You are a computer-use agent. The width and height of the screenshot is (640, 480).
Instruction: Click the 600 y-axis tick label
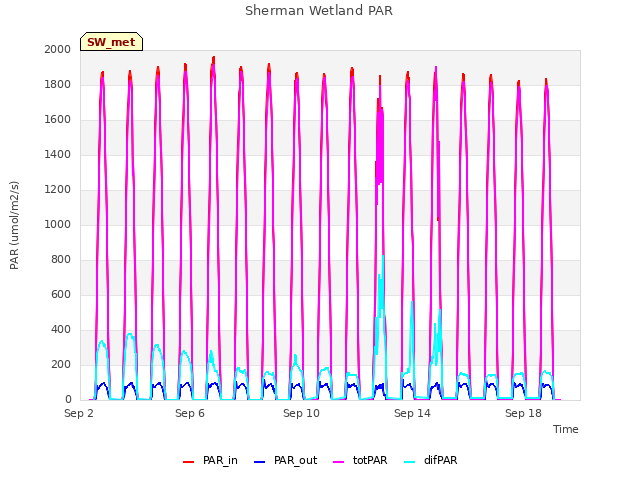61,294
